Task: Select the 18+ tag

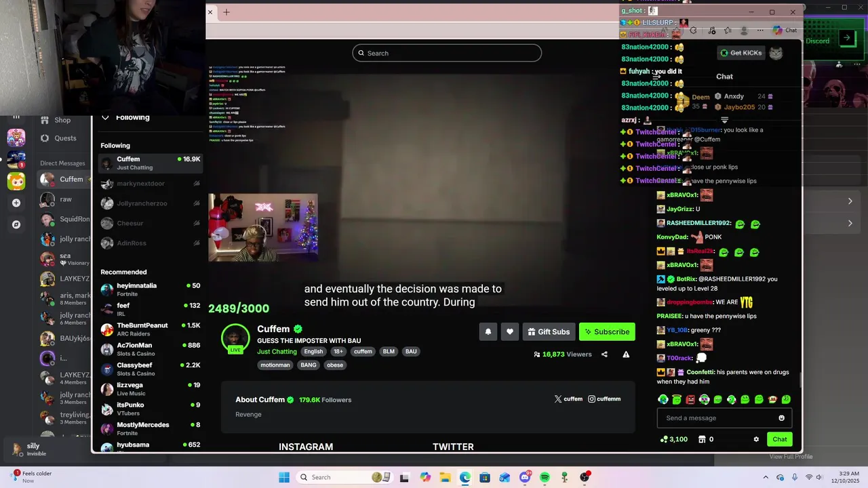Action: 338,352
